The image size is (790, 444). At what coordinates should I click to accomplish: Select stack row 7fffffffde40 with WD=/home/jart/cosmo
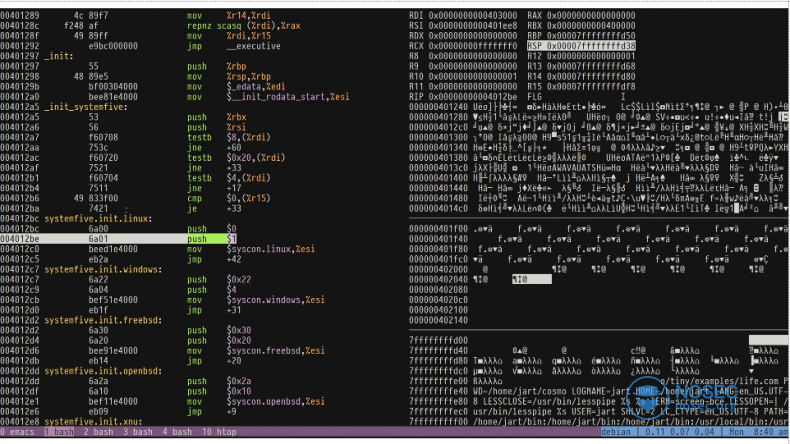(599, 392)
